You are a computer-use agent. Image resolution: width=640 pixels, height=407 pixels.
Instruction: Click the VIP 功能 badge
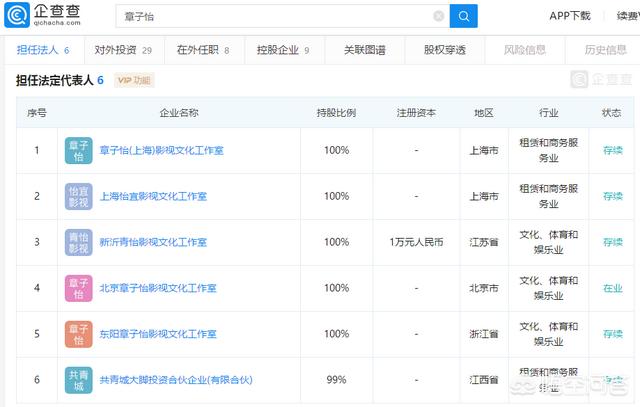134,80
